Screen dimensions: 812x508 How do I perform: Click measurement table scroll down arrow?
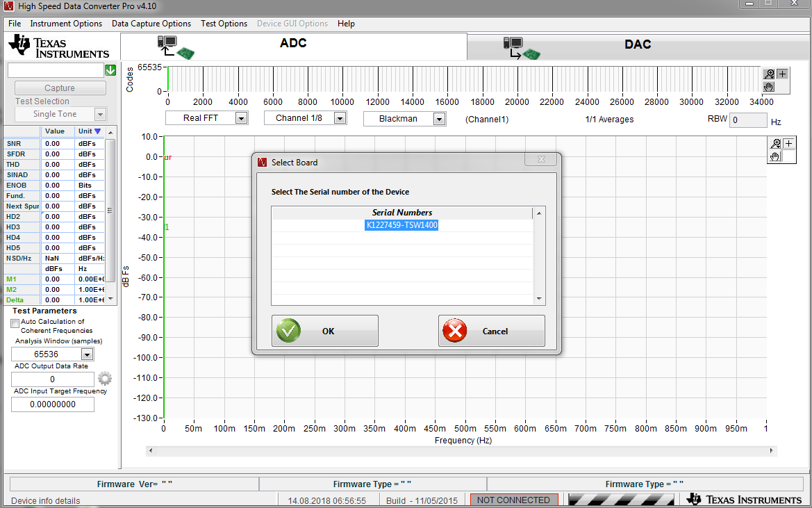click(110, 300)
